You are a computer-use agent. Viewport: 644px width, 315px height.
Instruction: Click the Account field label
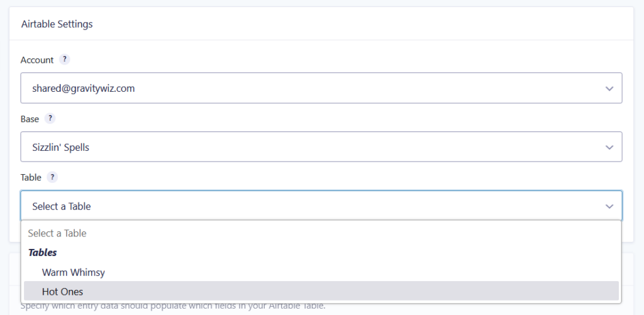pyautogui.click(x=37, y=60)
